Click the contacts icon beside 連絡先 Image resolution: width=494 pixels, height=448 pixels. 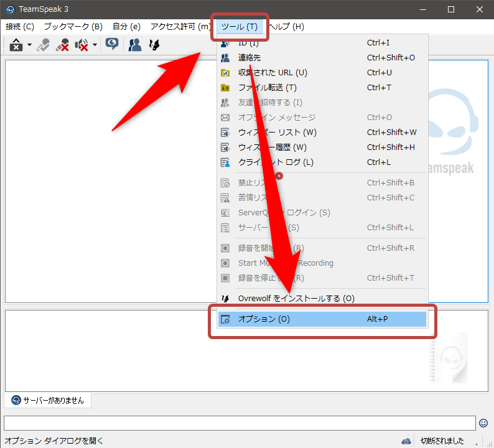click(225, 58)
